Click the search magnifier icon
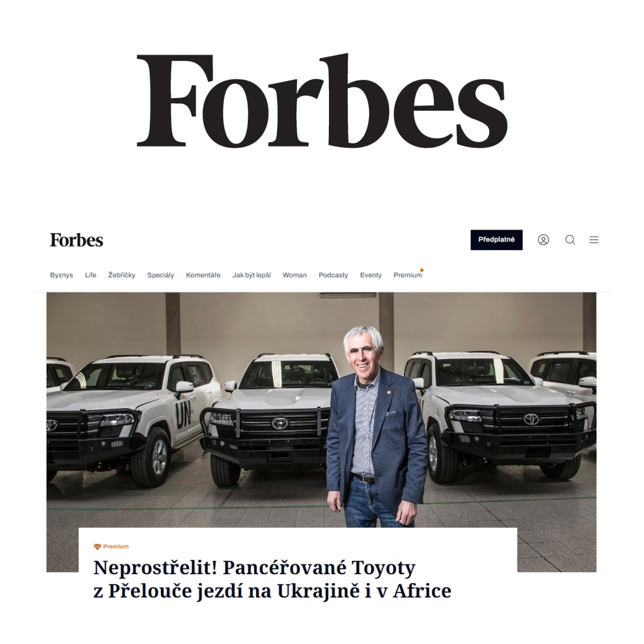644x644 pixels. pyautogui.click(x=570, y=240)
